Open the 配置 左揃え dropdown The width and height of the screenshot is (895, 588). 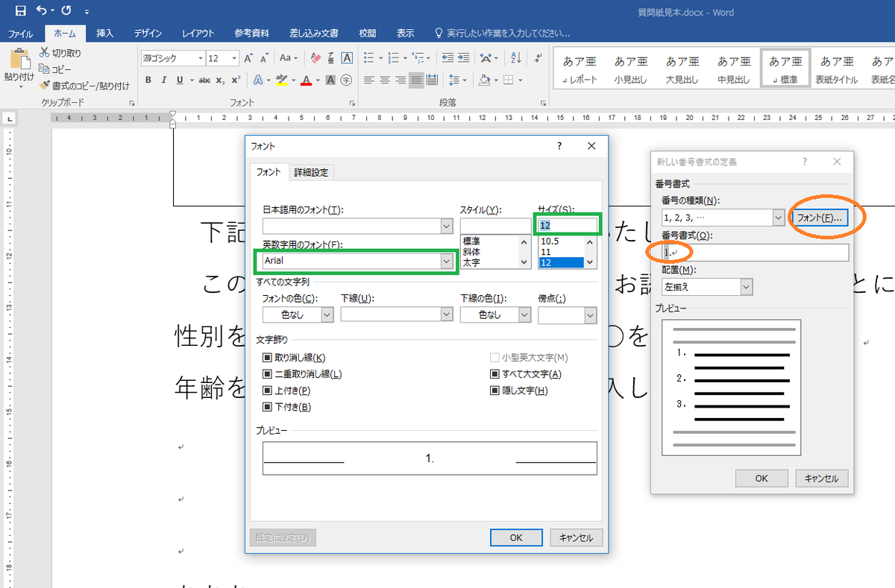point(747,286)
